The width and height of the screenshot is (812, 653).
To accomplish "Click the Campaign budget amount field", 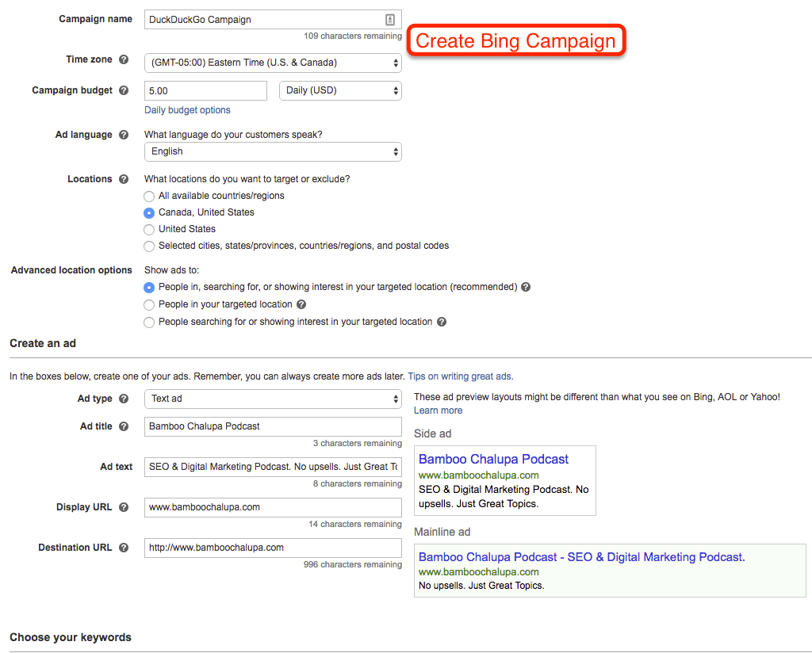I will coord(205,90).
